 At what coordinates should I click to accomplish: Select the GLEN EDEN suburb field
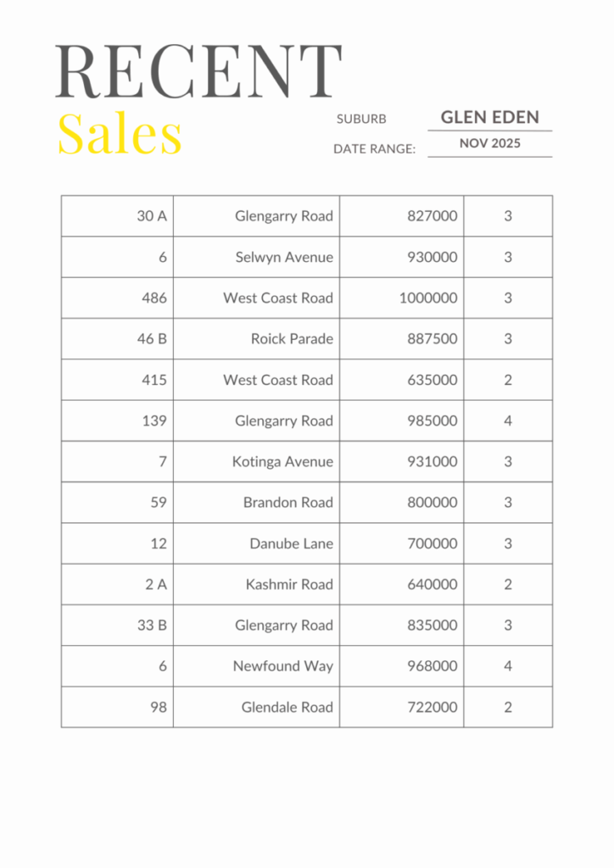click(x=489, y=118)
